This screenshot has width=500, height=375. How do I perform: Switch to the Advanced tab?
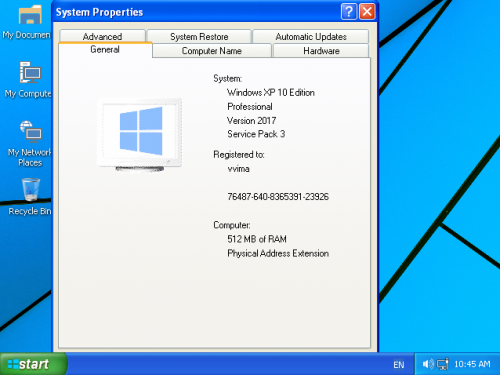[102, 36]
